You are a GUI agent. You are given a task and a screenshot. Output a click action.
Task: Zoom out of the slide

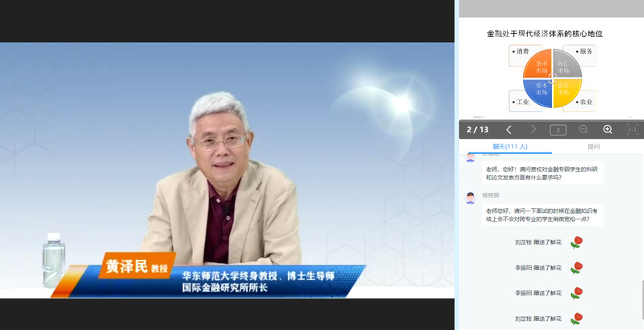coord(583,130)
